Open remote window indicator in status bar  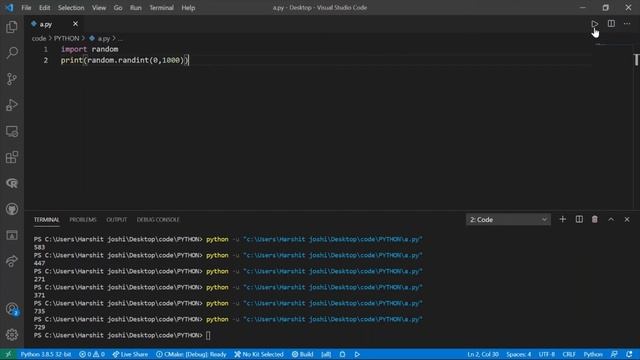8,354
